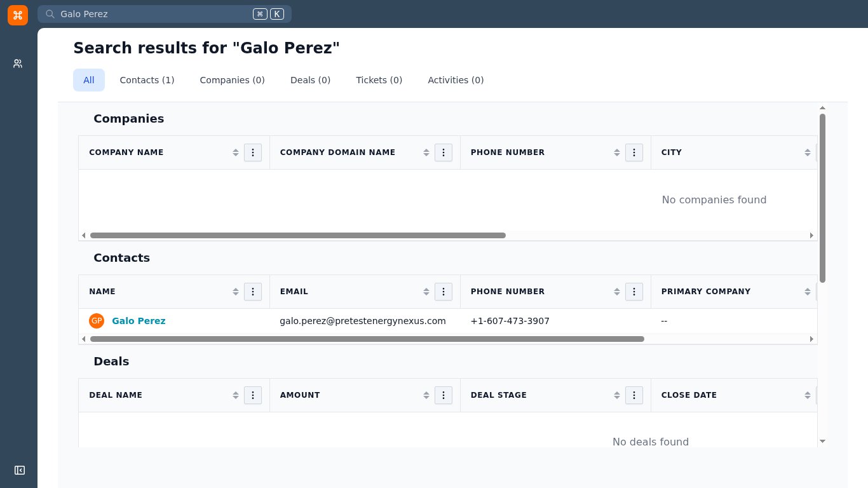The image size is (868, 488).
Task: Click the search magnifier icon
Action: pos(50,14)
